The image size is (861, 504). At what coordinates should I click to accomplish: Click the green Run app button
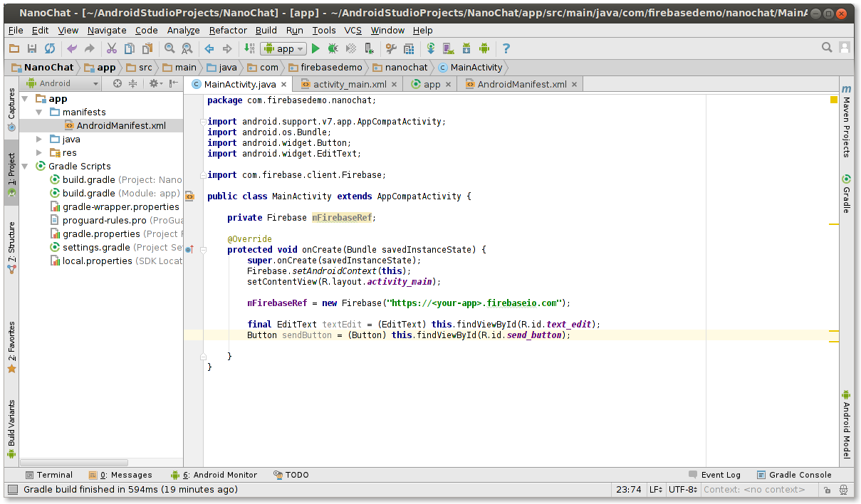tap(315, 48)
